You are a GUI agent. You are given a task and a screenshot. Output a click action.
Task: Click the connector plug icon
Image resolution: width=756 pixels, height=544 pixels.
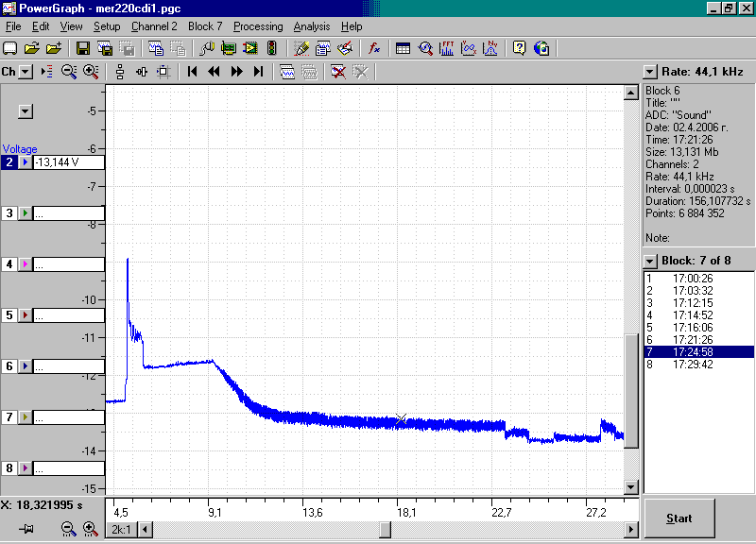[207, 48]
